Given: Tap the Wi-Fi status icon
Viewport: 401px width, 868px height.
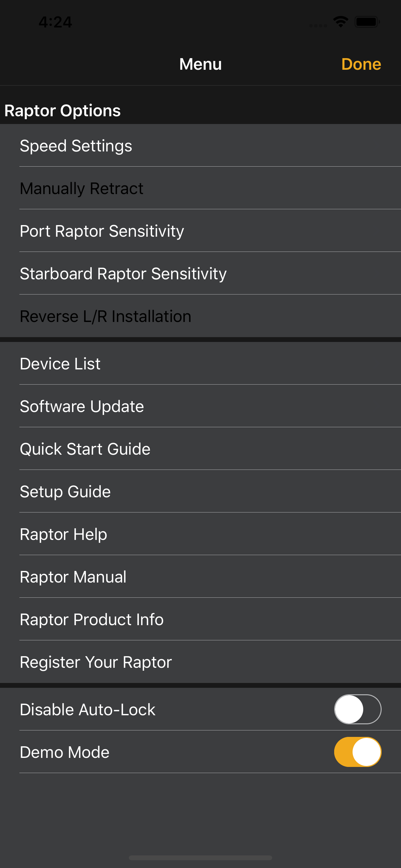Looking at the screenshot, I should coord(340,22).
